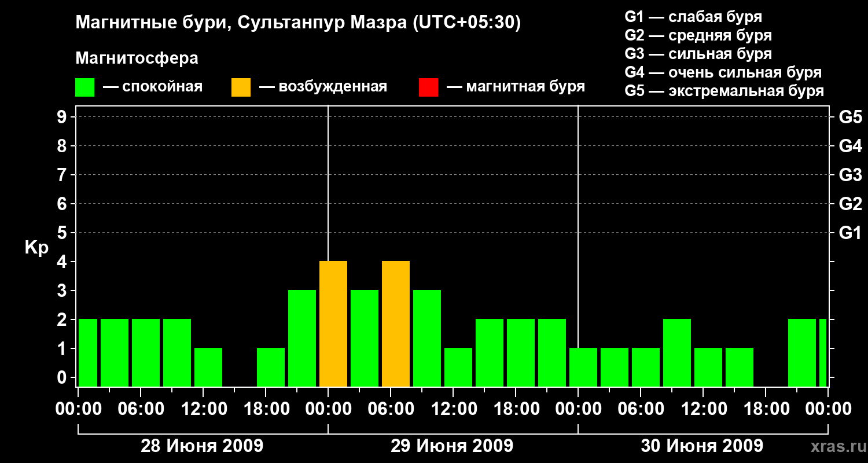Click the 'G5' label on the right axis

point(850,117)
